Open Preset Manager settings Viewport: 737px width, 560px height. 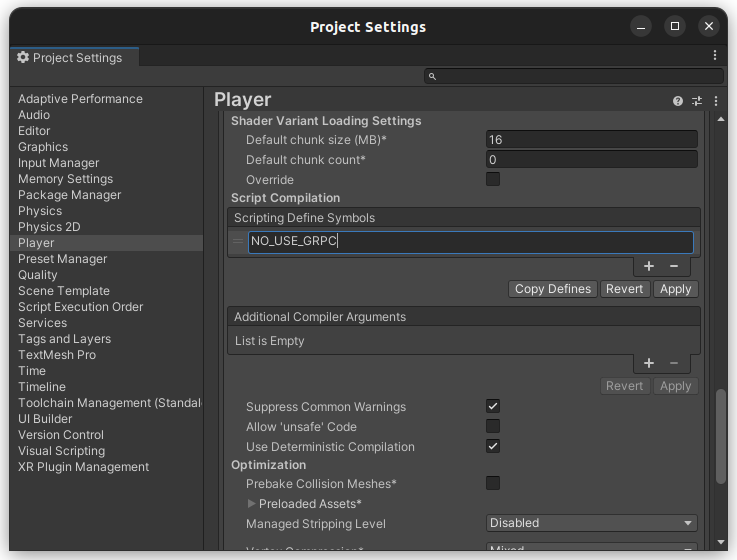63,259
